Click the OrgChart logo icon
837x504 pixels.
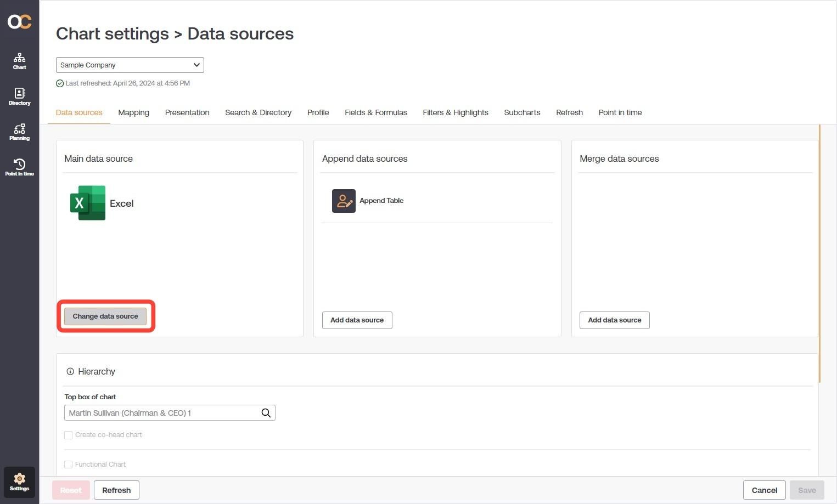tap(19, 21)
